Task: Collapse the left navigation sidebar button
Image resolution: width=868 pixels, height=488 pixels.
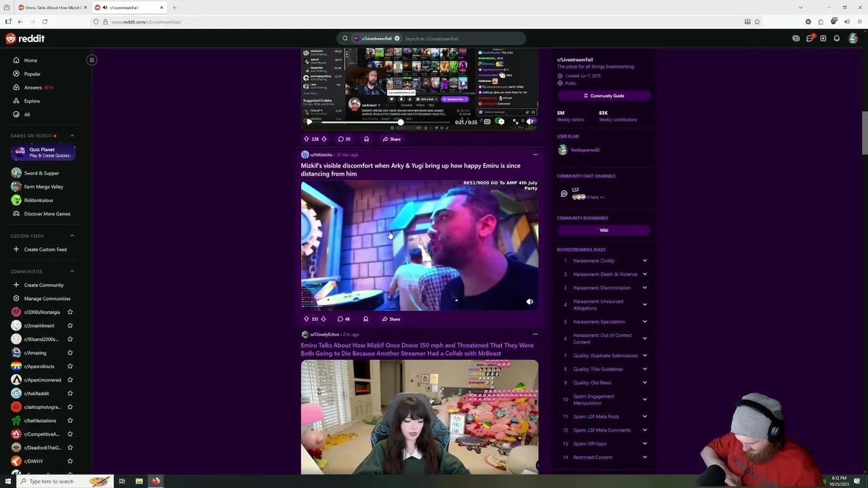Action: (x=92, y=60)
